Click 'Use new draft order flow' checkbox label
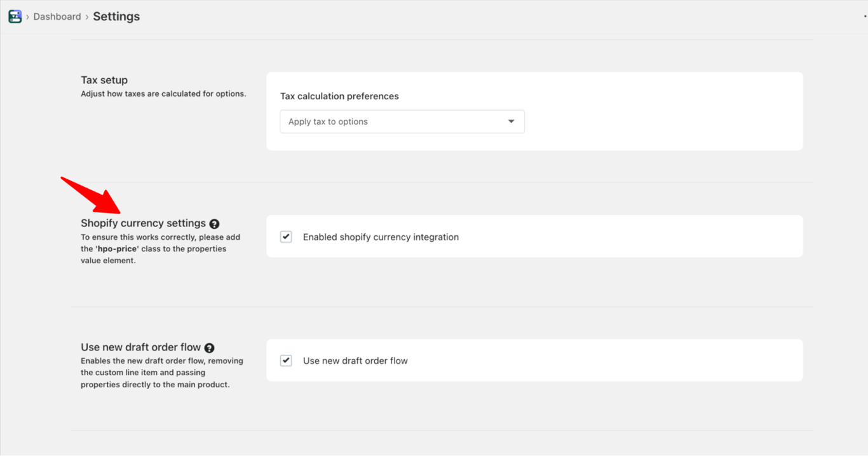This screenshot has height=456, width=868. [355, 361]
